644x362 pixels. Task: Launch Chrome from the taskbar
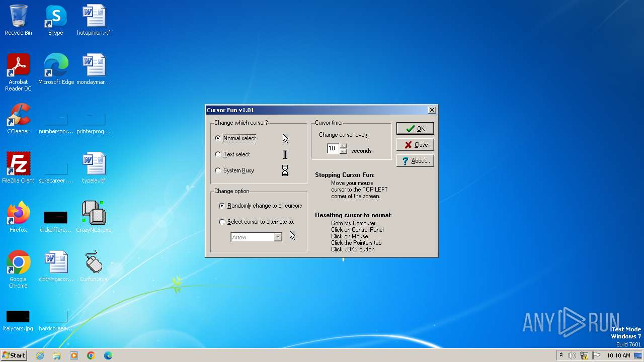[91, 355]
